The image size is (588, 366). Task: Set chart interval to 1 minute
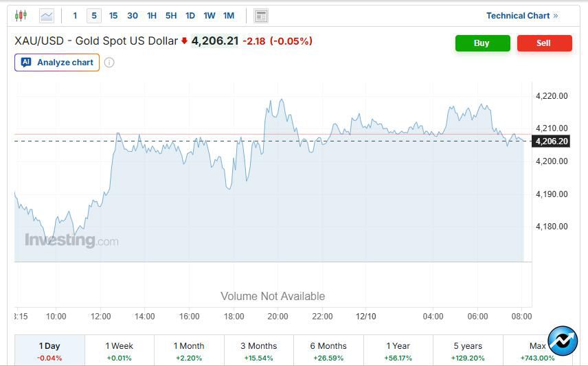[x=75, y=15]
